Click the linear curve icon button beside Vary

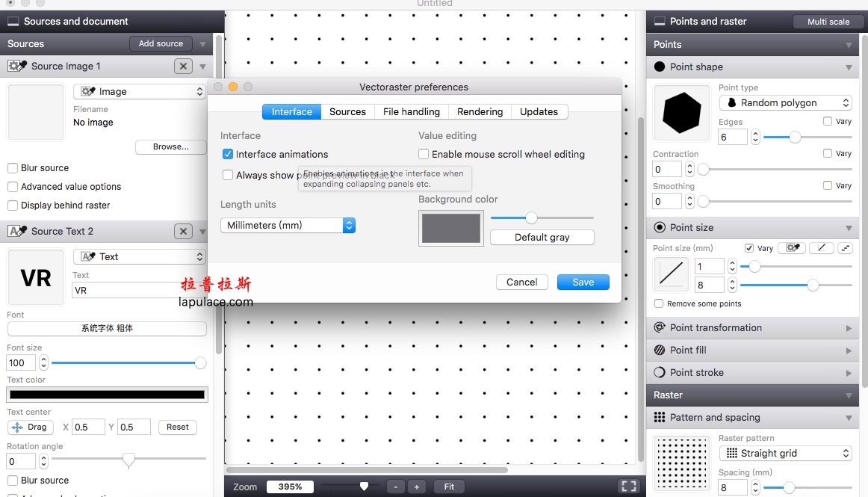[x=821, y=248]
